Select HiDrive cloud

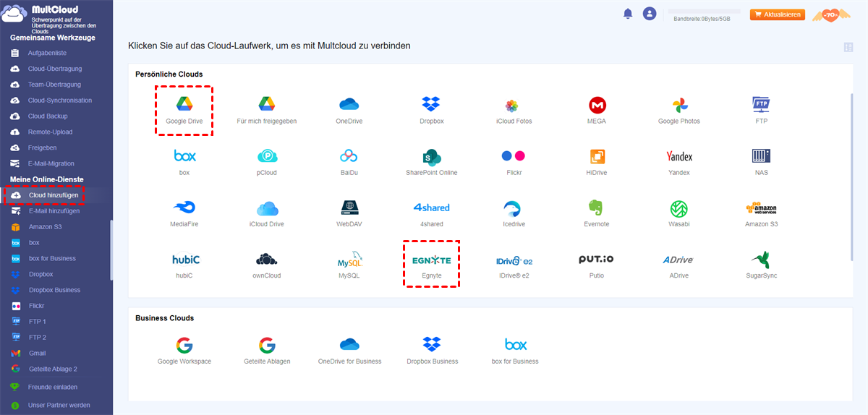pyautogui.click(x=597, y=156)
